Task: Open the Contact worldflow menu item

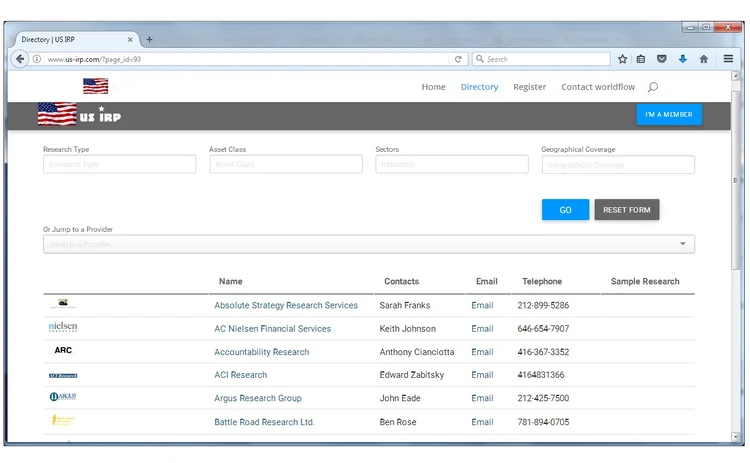Action: click(598, 87)
